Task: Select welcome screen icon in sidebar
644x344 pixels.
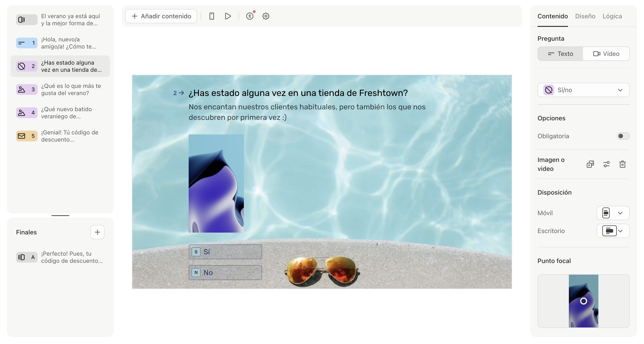Action: pos(27,20)
